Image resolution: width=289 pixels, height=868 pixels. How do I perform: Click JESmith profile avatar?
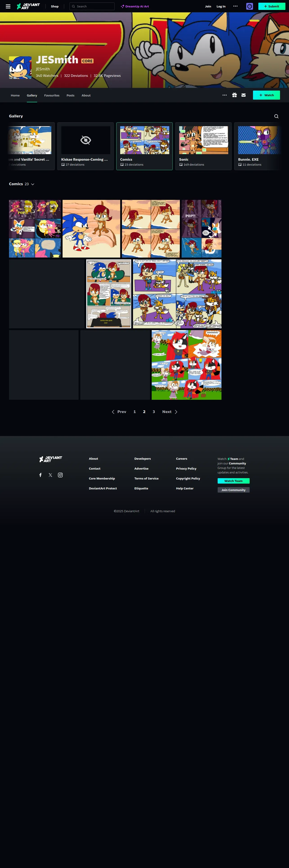click(20, 68)
